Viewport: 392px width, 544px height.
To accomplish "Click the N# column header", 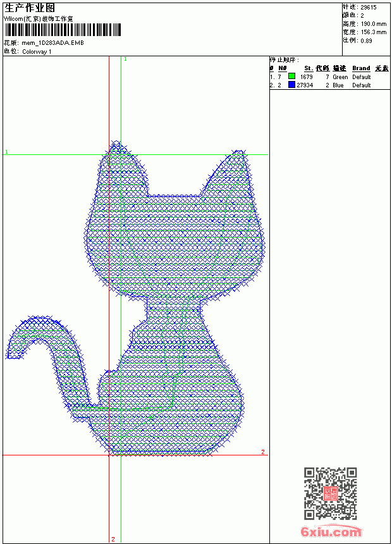I will pyautogui.click(x=283, y=68).
